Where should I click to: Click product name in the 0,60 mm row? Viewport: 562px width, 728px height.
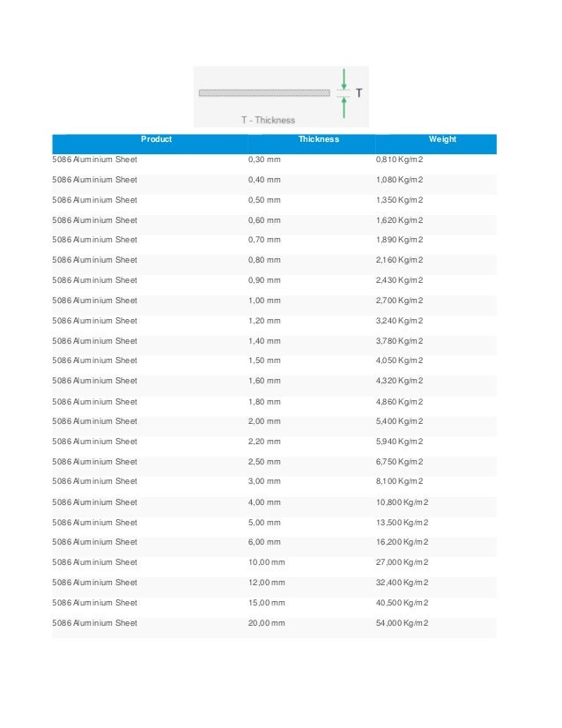pos(94,220)
